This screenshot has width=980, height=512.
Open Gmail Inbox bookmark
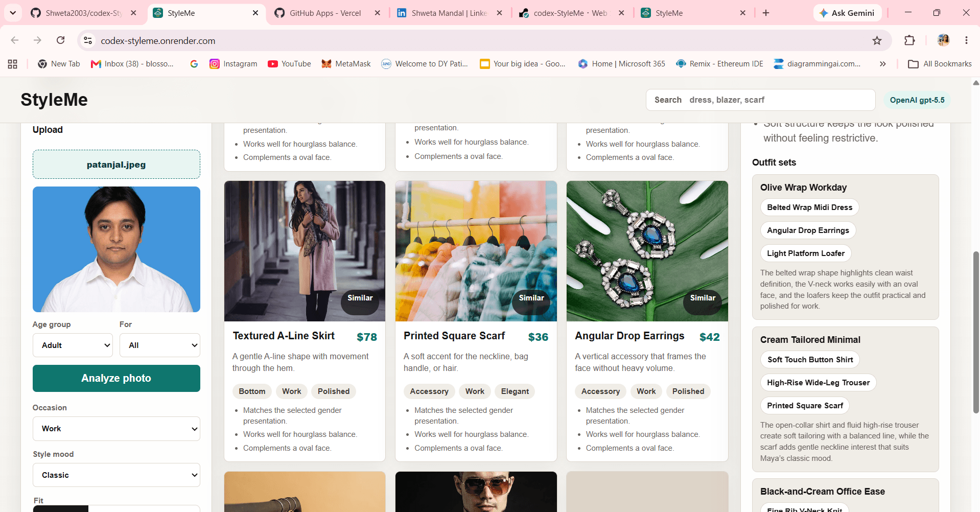(x=132, y=64)
